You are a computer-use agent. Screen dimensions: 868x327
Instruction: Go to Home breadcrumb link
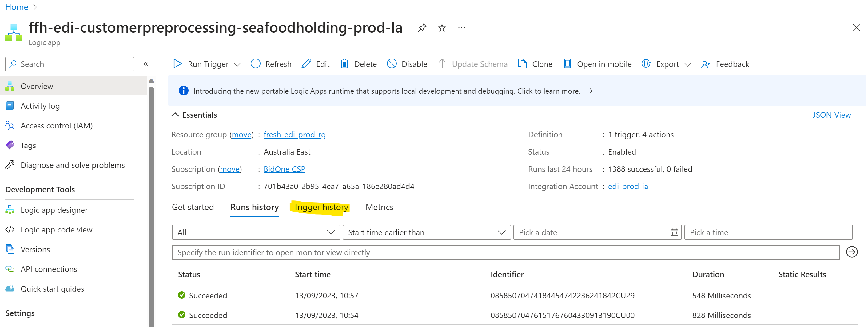[17, 7]
